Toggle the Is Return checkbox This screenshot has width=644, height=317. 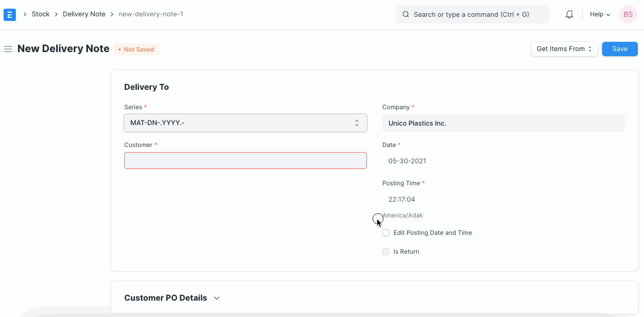(x=386, y=252)
